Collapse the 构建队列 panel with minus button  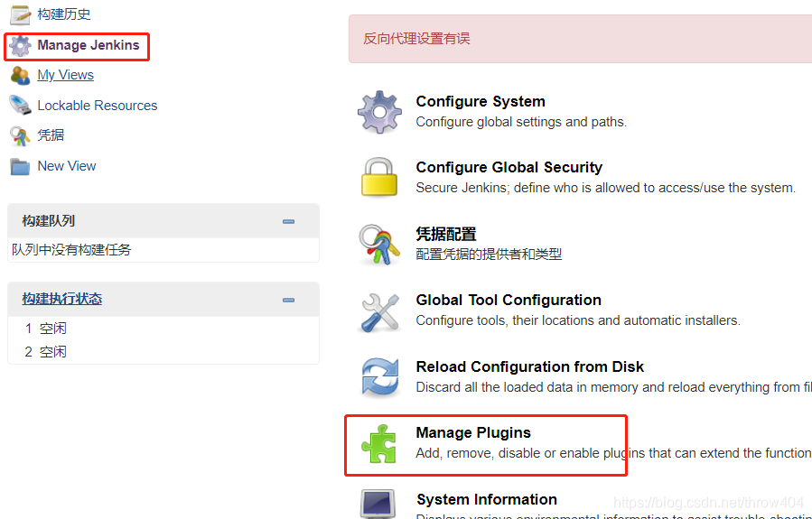[x=288, y=221]
